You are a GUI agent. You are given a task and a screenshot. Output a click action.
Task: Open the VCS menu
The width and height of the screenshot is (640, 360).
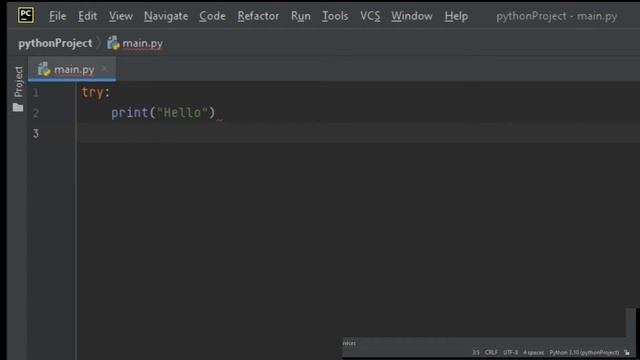[x=370, y=16]
